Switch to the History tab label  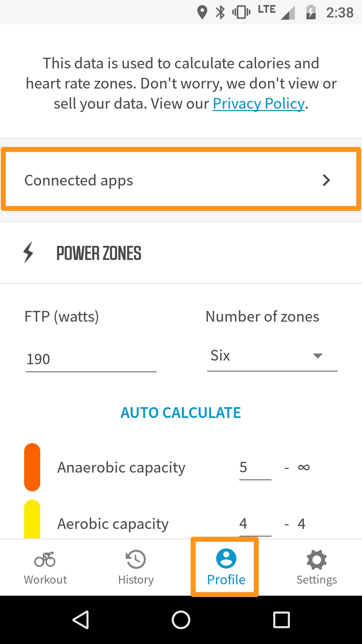136,580
